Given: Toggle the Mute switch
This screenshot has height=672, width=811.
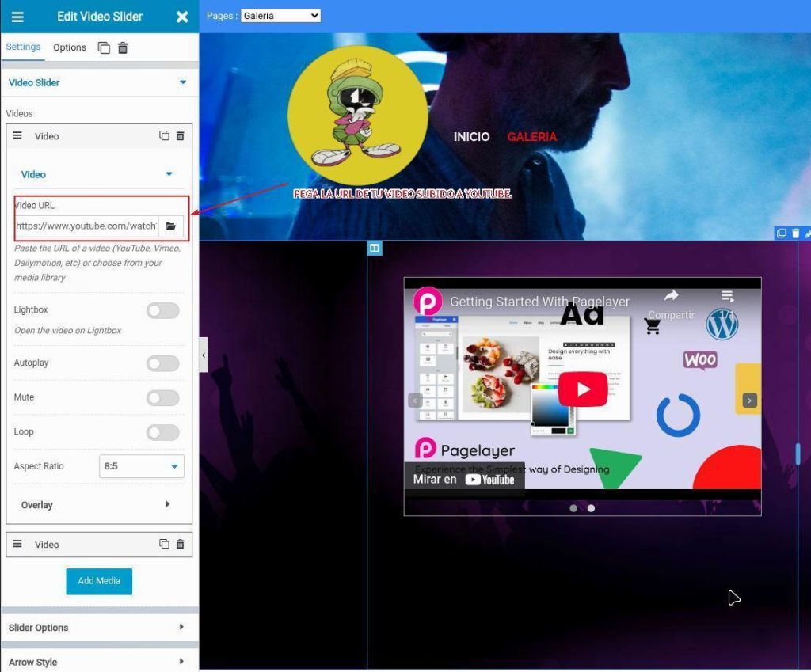Looking at the screenshot, I should pos(162,397).
